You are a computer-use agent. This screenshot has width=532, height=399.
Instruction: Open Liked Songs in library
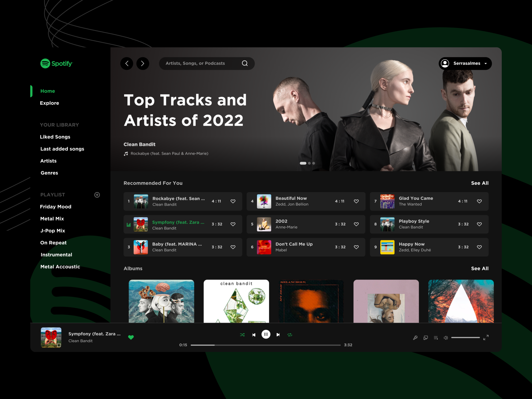coord(55,137)
